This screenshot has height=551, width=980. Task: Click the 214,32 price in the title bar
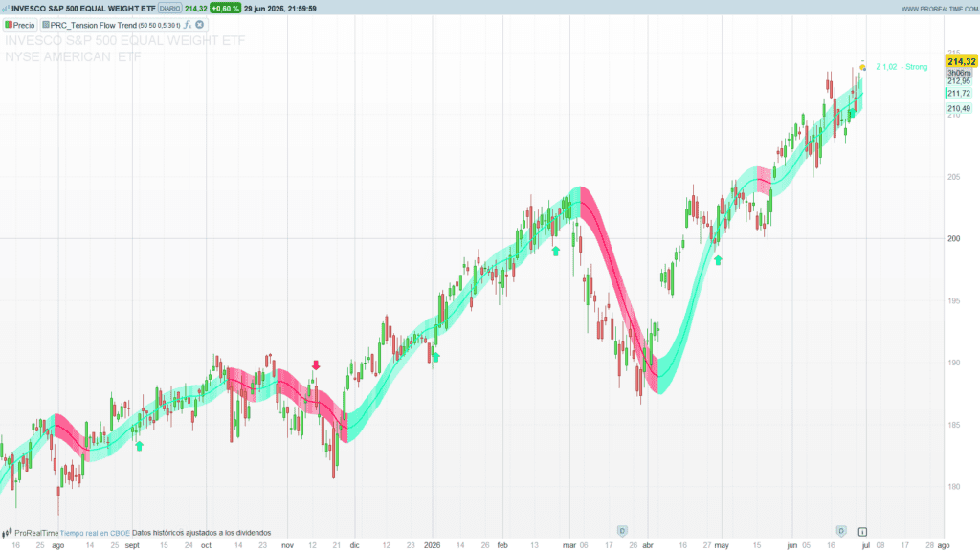pyautogui.click(x=195, y=9)
